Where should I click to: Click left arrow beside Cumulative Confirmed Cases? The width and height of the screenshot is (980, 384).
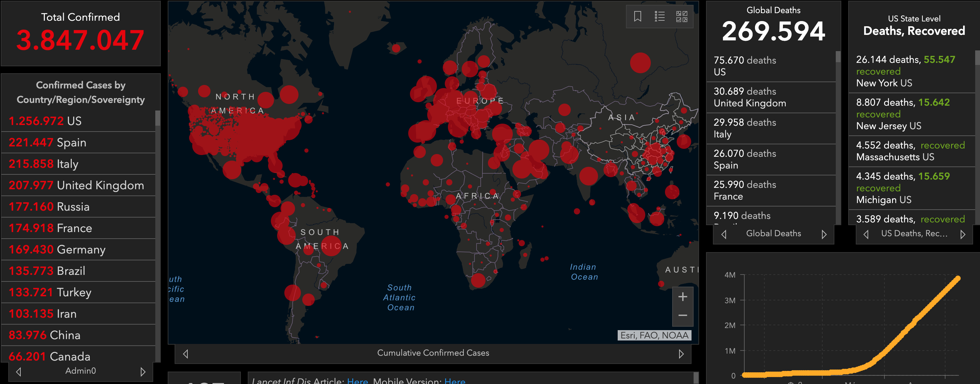[186, 354]
